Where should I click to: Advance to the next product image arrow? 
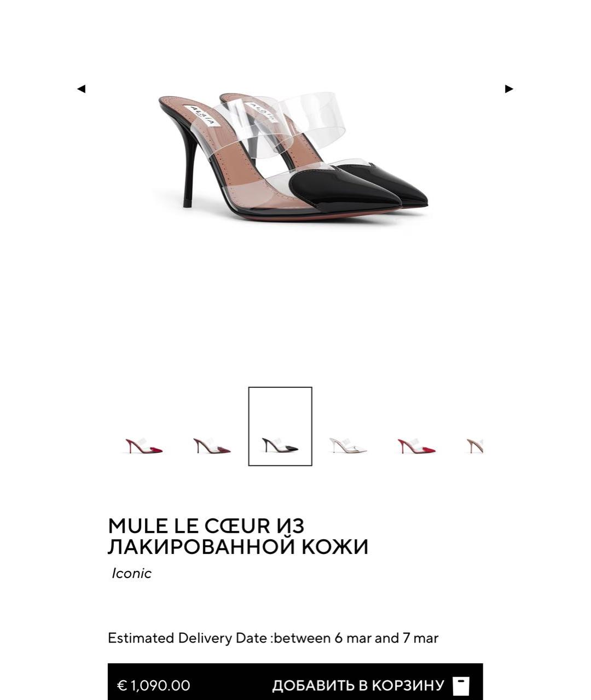pos(509,89)
